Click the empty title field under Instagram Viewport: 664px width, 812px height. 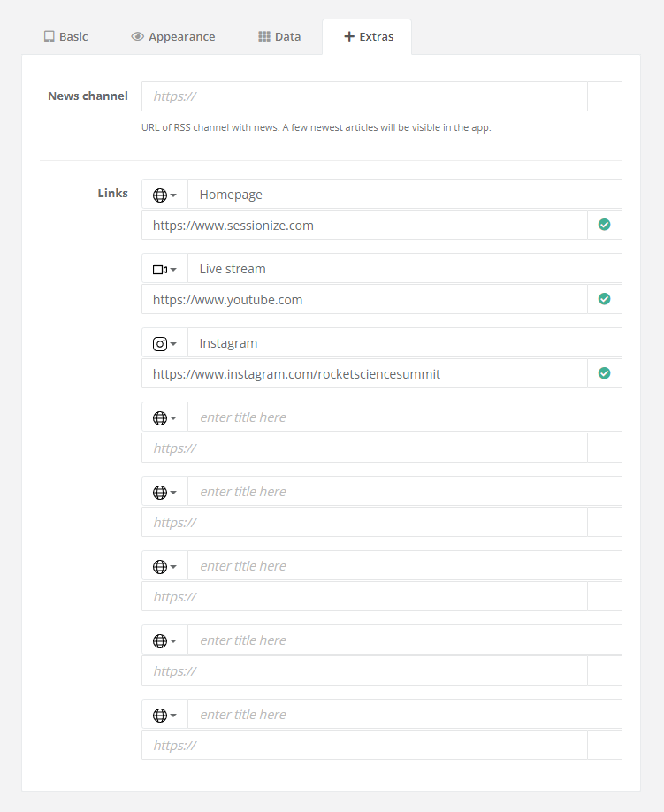(404, 417)
